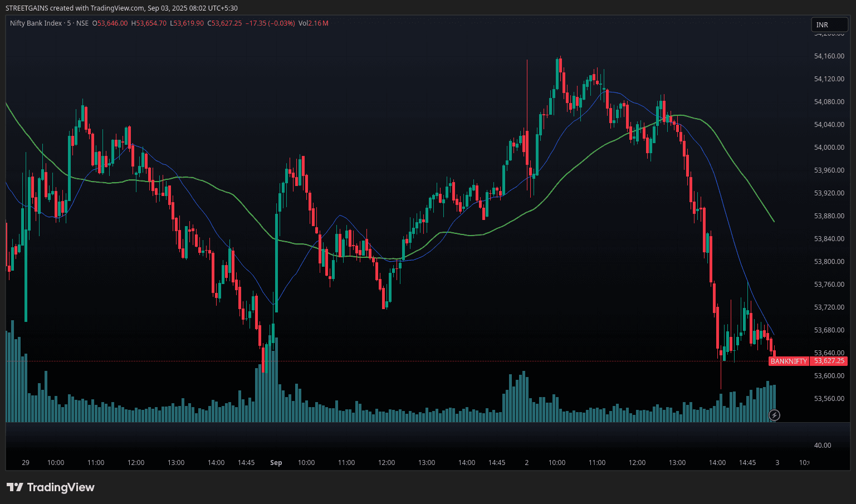Click the 29 date label on time axis
This screenshot has height=504, width=856.
26,463
